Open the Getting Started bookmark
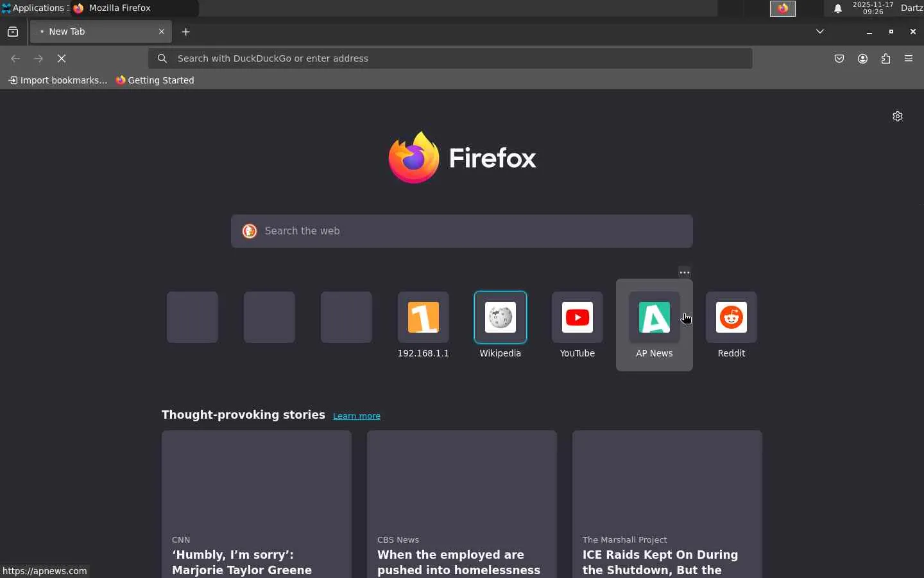The image size is (924, 578). coord(155,80)
